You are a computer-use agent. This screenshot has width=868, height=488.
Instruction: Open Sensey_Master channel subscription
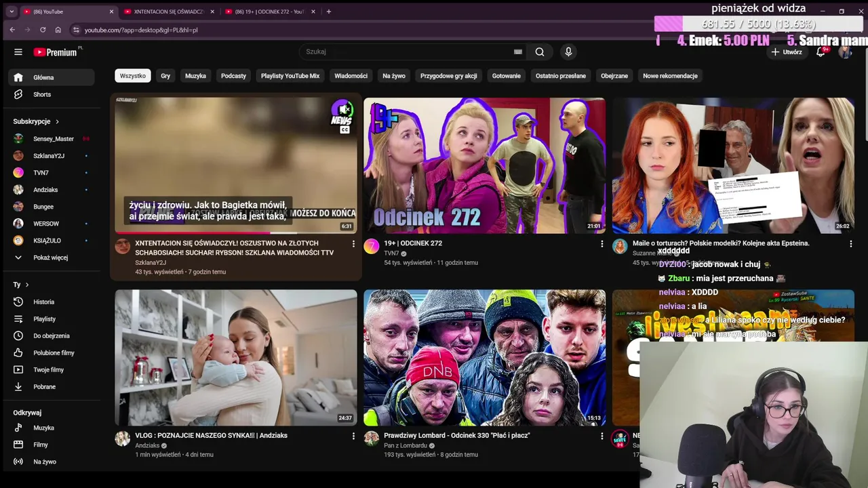(52, 139)
